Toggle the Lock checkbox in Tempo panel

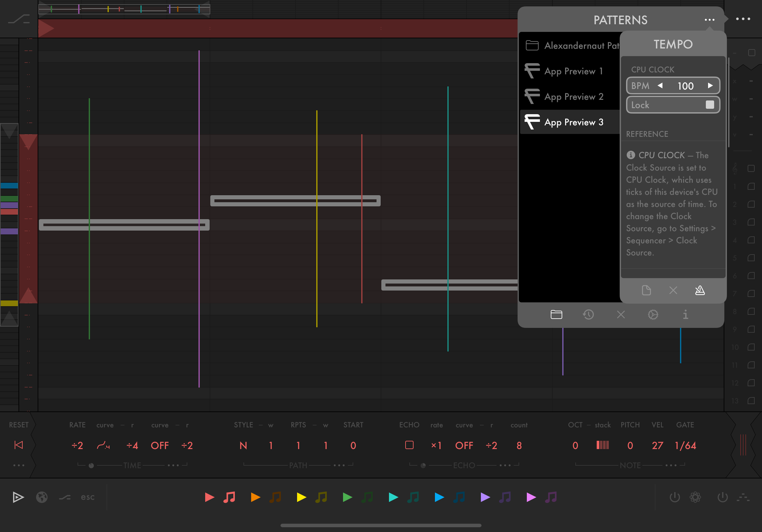pos(710,105)
